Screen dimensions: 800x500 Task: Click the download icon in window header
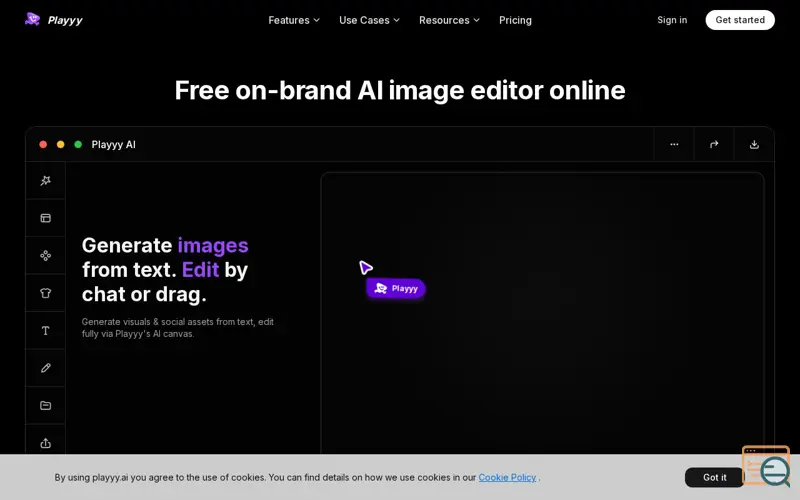(754, 144)
